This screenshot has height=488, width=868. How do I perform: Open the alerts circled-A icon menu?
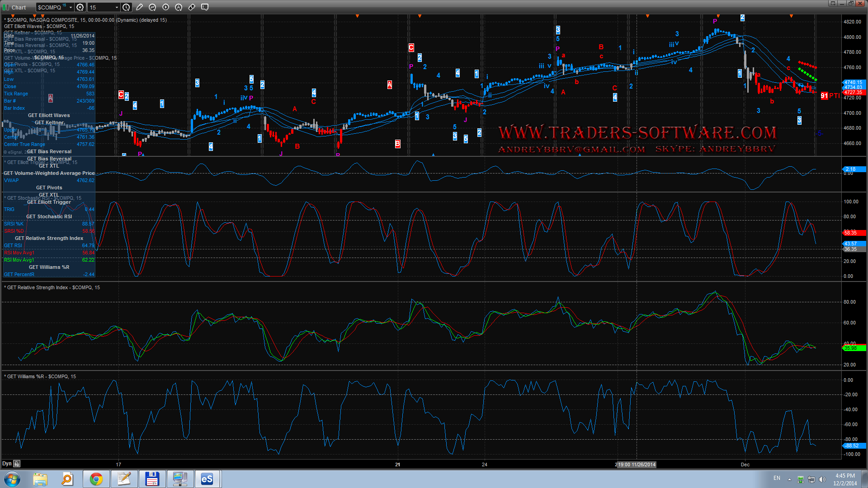(179, 7)
